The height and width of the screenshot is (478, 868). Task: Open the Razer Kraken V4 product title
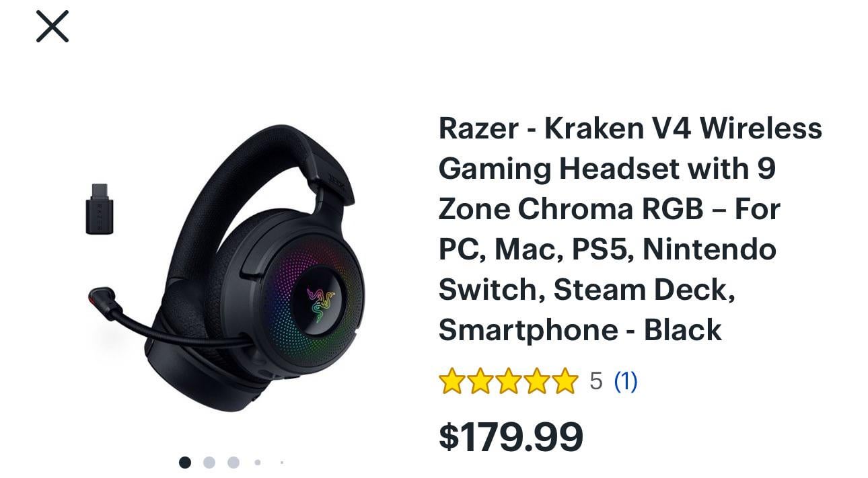(630, 229)
